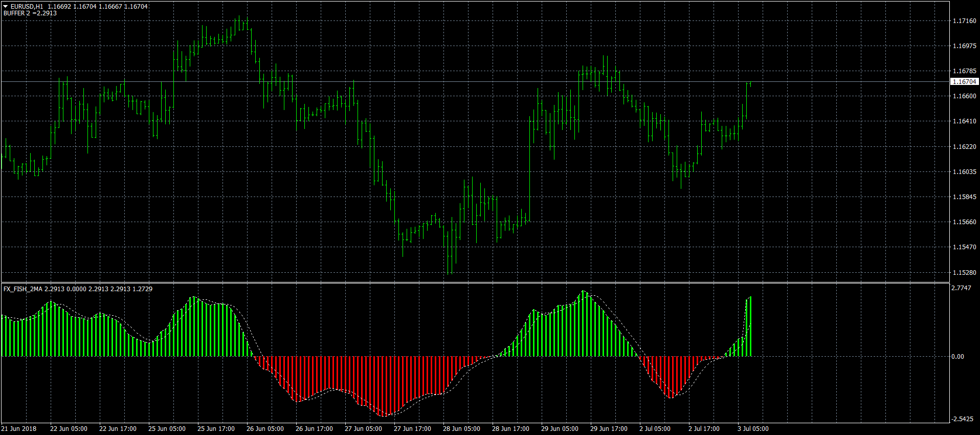
Task: Click the 1.16410 price scale label
Action: [965, 121]
